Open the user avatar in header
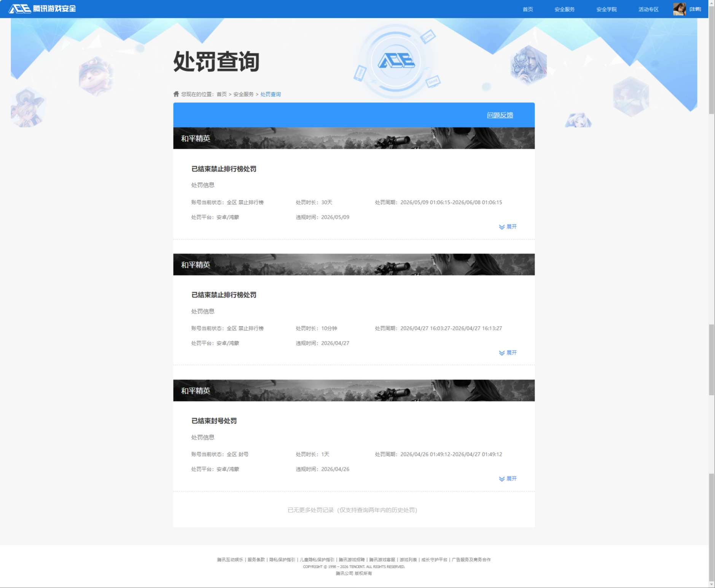715x588 pixels. click(x=679, y=9)
